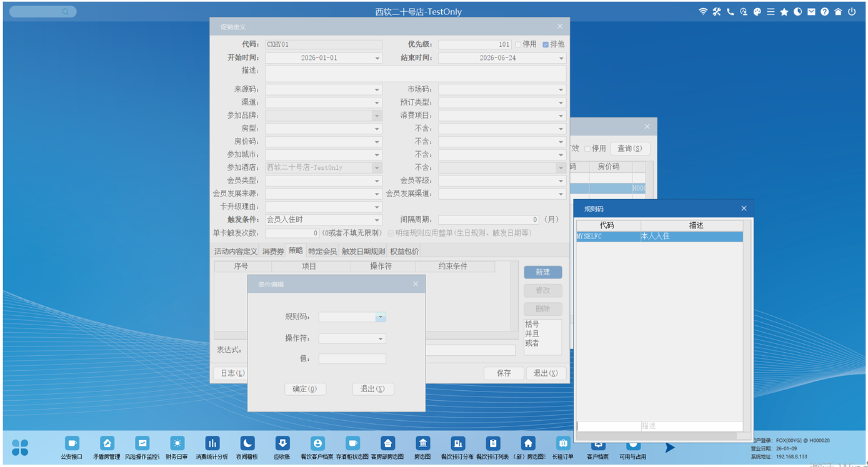Select 并且 in the operator list
The width and height of the screenshot is (868, 467).
point(532,334)
